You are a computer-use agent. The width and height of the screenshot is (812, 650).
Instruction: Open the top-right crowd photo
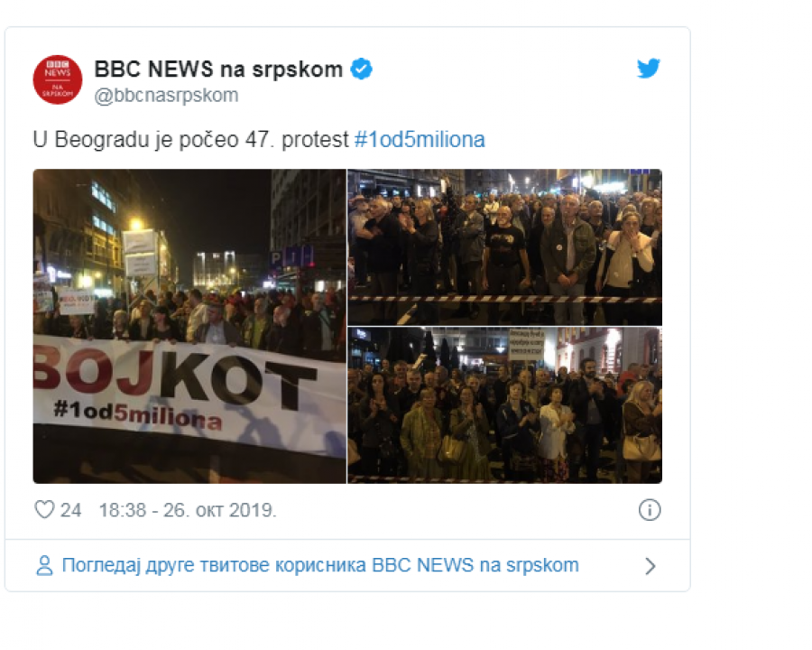coord(504,246)
